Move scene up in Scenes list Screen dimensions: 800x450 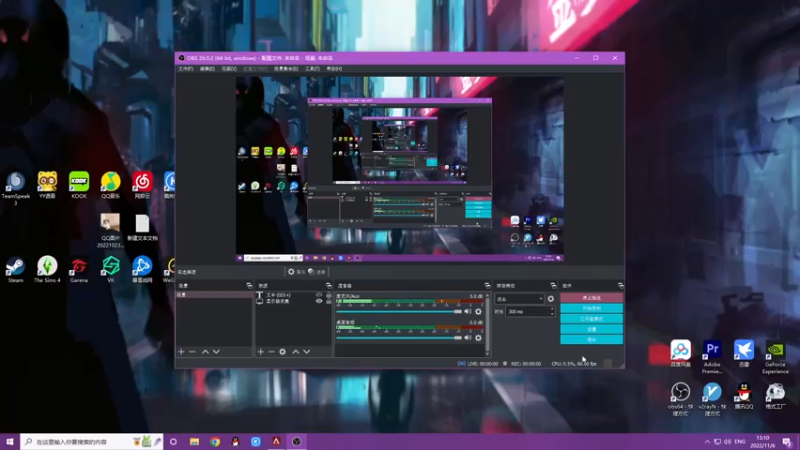coord(205,352)
